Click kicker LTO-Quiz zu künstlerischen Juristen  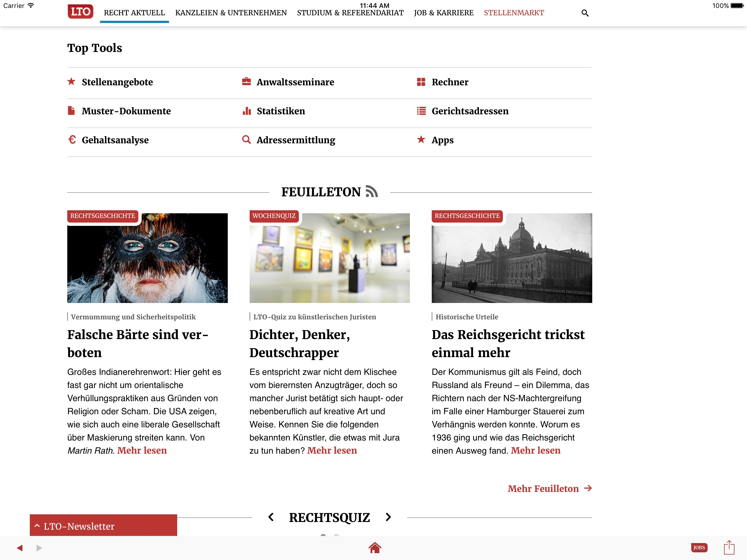[314, 317]
